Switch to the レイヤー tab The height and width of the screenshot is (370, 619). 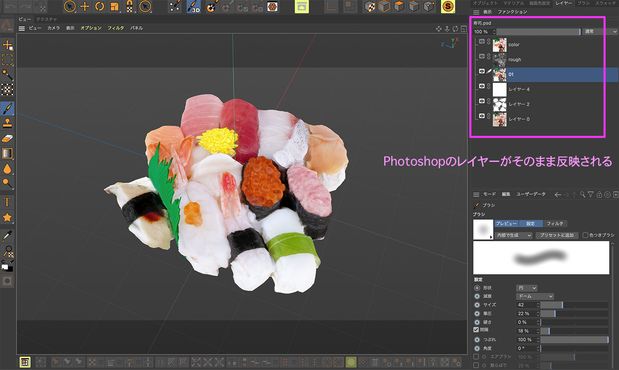pos(563,3)
